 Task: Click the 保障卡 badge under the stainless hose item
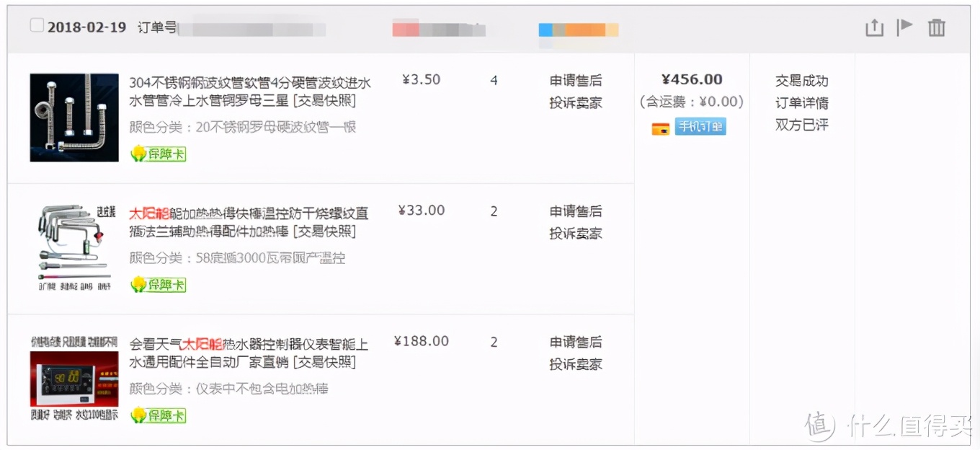coord(159,154)
